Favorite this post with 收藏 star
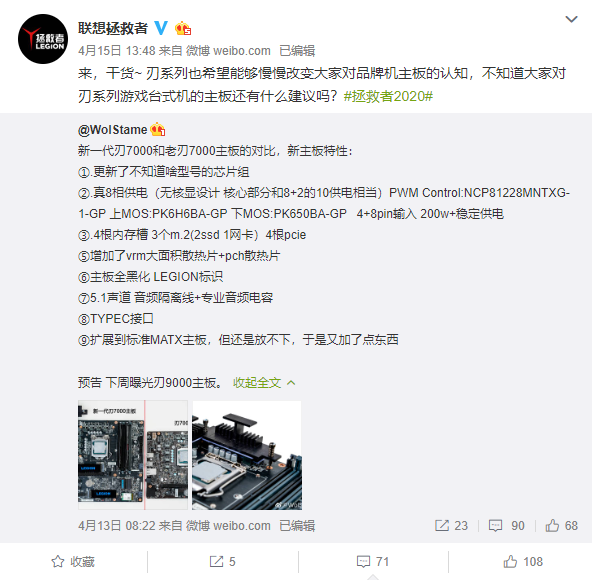The image size is (592, 580). 73,561
